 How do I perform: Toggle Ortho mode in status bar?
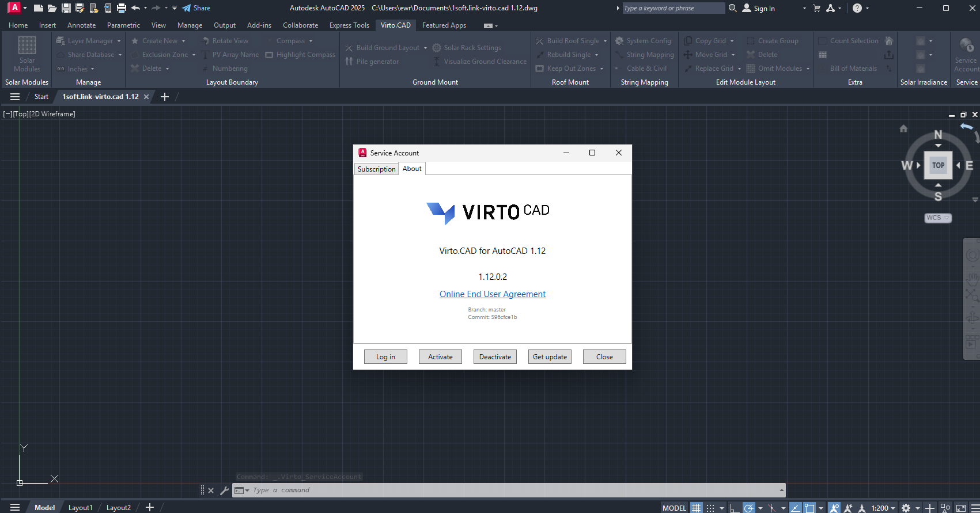734,508
